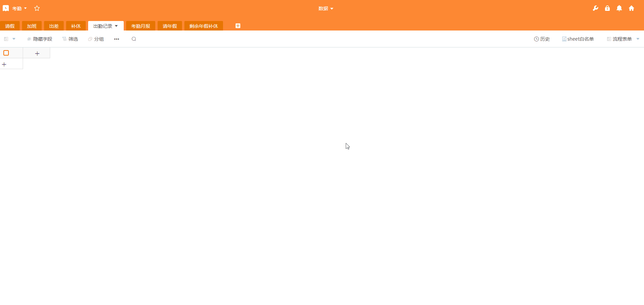Add a new column with header plus
This screenshot has height=305, width=644.
37,53
